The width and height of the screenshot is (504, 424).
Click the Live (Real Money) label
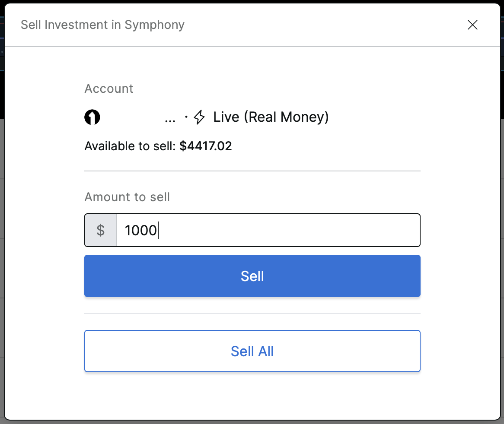(271, 117)
